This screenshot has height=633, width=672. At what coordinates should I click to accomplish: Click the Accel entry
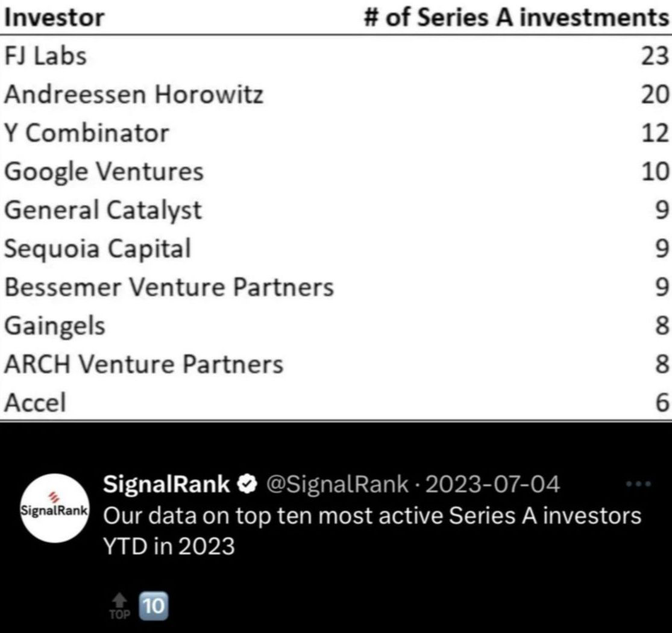pyautogui.click(x=35, y=403)
